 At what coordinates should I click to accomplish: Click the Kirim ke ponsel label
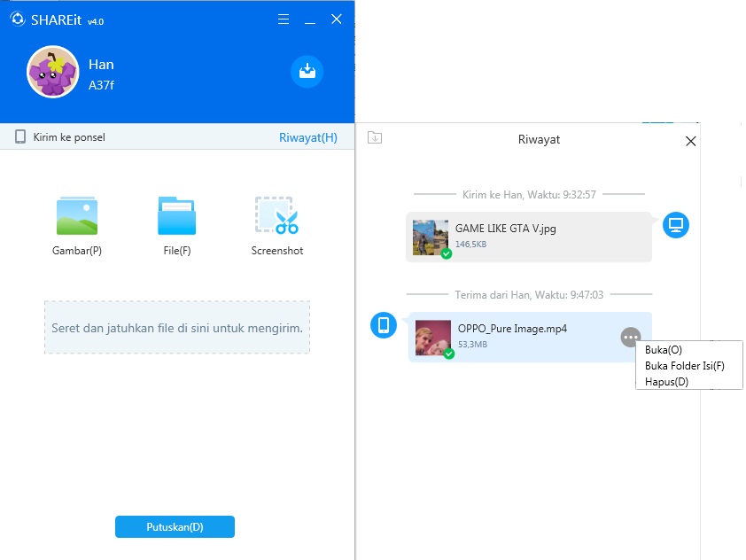tap(69, 137)
